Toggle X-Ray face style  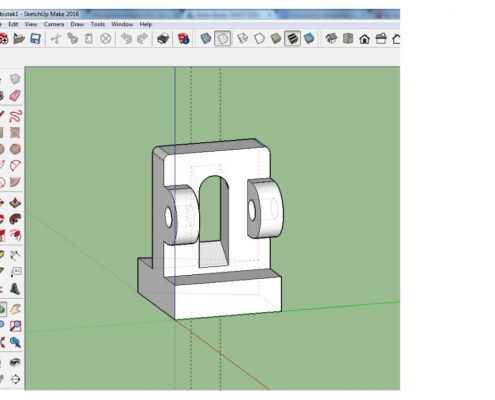point(206,39)
